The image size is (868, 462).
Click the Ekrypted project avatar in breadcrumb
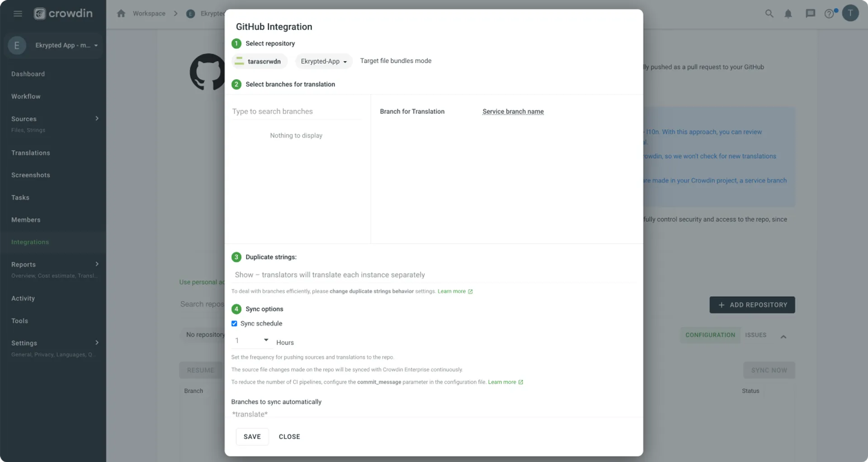(190, 14)
